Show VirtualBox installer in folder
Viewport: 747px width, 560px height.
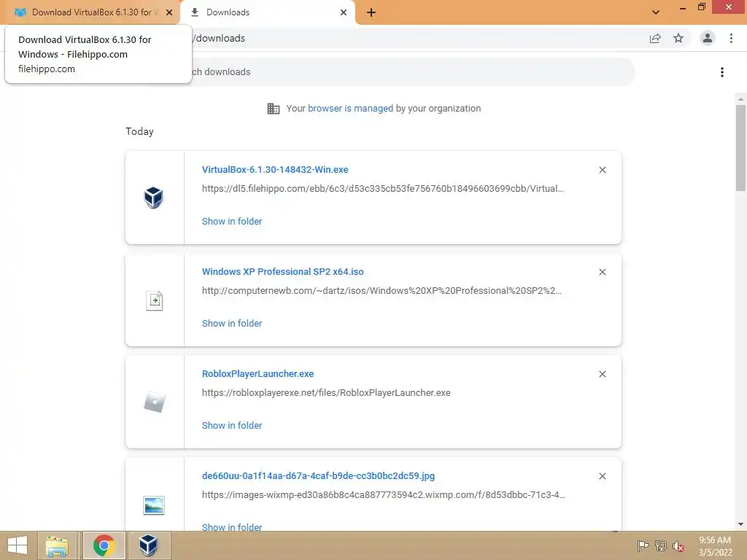(x=232, y=221)
